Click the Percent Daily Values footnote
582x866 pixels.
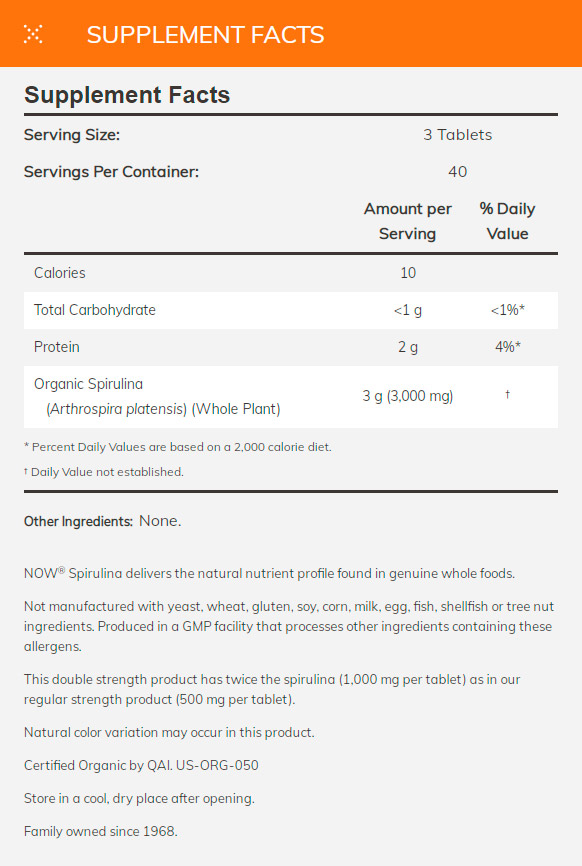click(178, 447)
